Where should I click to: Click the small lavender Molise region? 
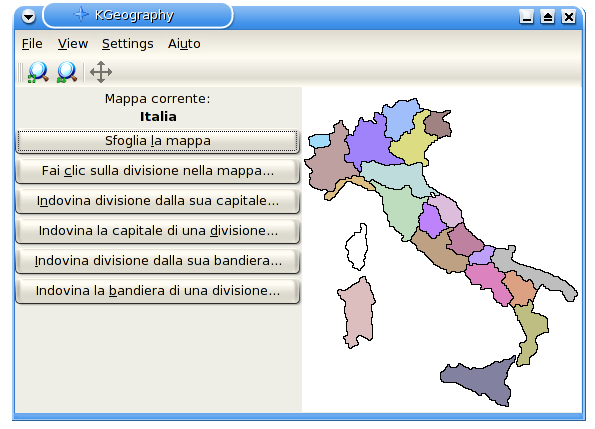pos(481,256)
